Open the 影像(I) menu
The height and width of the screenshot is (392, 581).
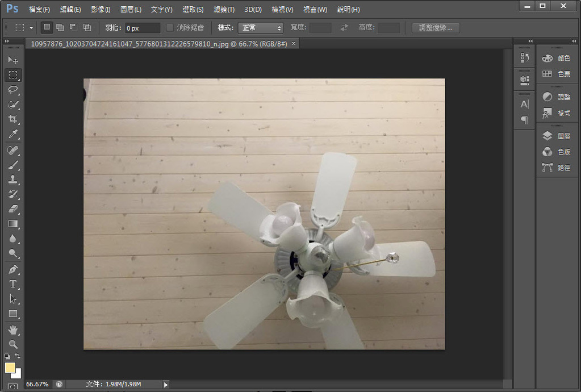pyautogui.click(x=101, y=10)
